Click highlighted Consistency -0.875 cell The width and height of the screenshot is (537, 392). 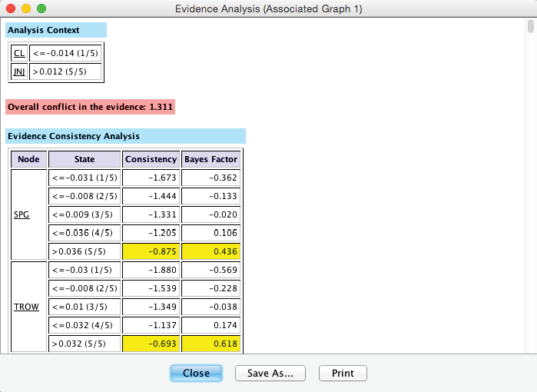(151, 251)
